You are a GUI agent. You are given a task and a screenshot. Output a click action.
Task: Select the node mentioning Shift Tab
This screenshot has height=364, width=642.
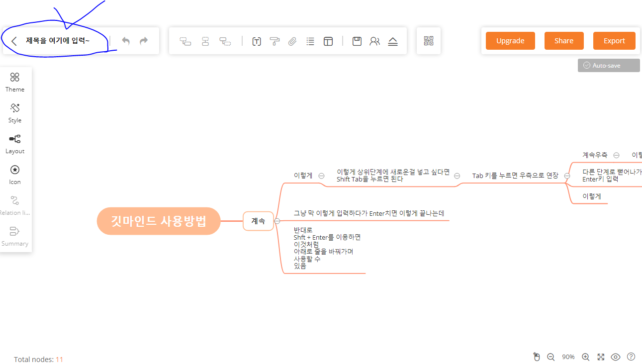[393, 176]
